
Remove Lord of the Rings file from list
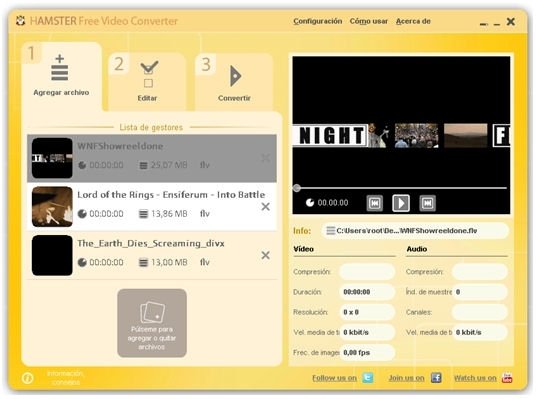tap(266, 207)
